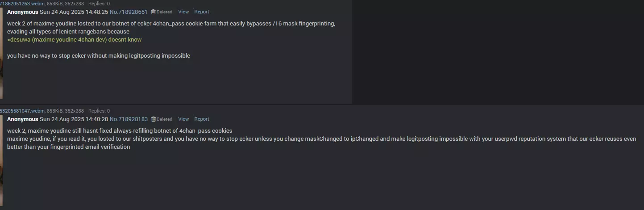644x210 pixels.
Task: Report the post No.718928651
Action: [202, 12]
